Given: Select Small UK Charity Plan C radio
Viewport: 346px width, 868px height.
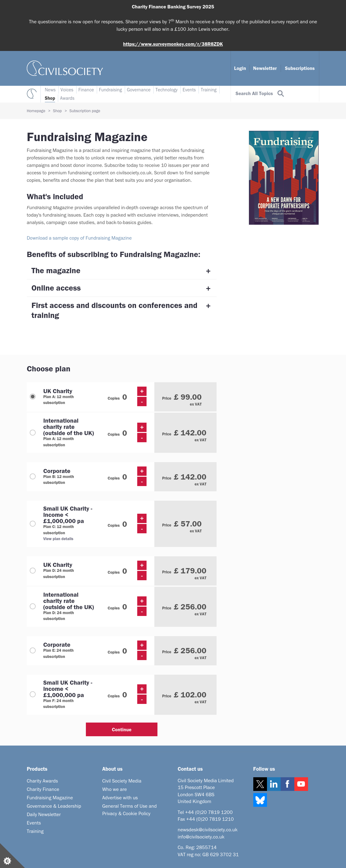Looking at the screenshot, I should pyautogui.click(x=33, y=524).
